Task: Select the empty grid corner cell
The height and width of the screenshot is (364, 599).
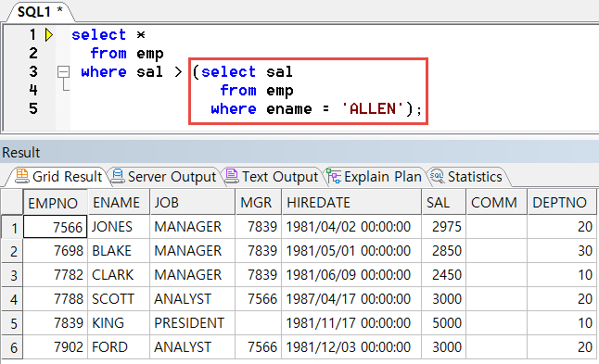Action: click(12, 203)
